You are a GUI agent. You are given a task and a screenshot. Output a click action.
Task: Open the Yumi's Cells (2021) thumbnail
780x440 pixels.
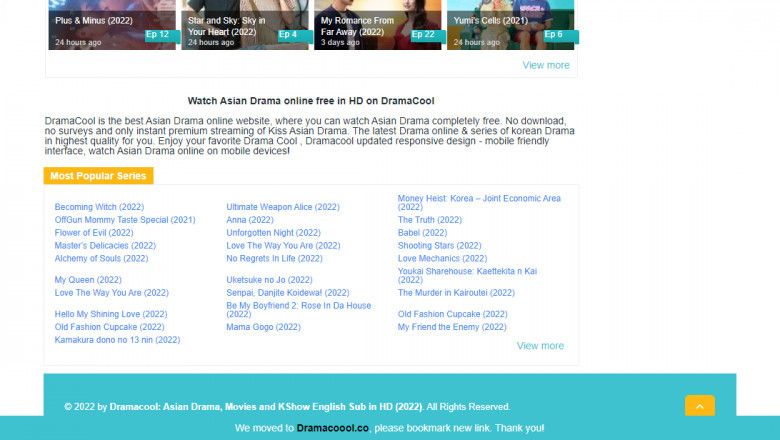point(510,24)
